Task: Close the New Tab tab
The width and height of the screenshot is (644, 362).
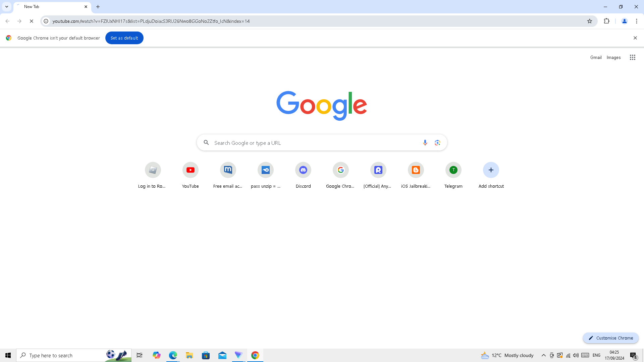Action: [x=86, y=7]
